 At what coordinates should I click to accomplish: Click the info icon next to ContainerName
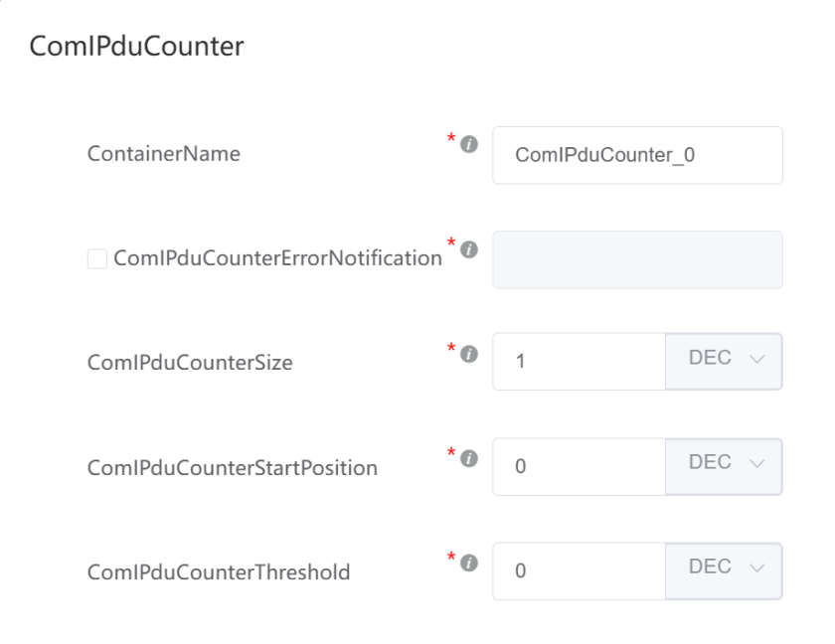coord(468,144)
